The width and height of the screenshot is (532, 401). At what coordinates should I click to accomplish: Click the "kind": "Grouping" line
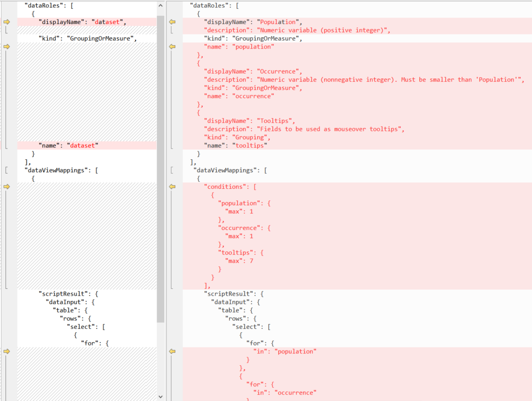pos(237,138)
